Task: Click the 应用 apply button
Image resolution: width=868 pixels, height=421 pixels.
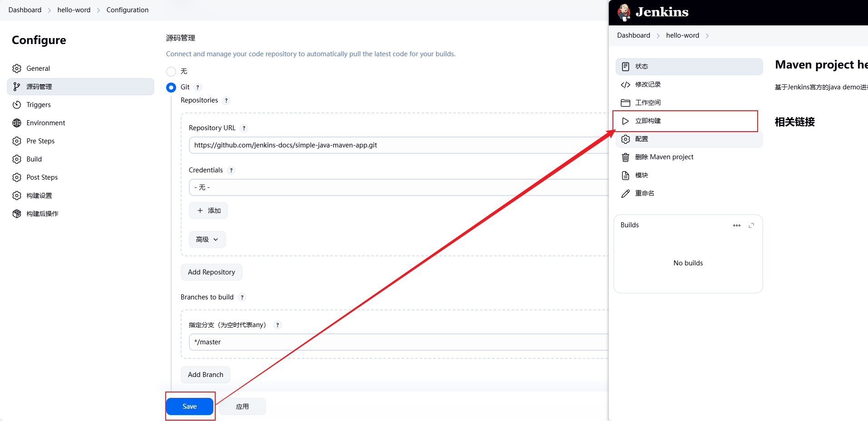Action: [x=242, y=406]
